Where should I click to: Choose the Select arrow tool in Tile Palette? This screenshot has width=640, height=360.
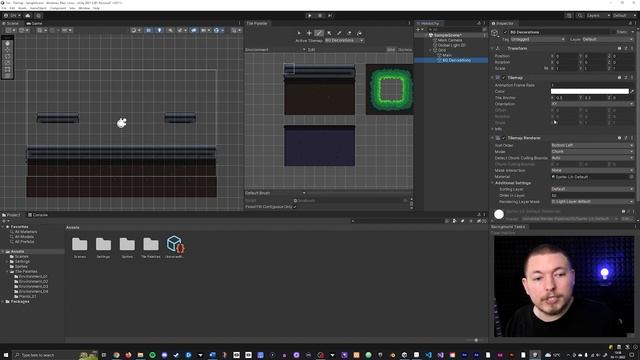pos(299,33)
